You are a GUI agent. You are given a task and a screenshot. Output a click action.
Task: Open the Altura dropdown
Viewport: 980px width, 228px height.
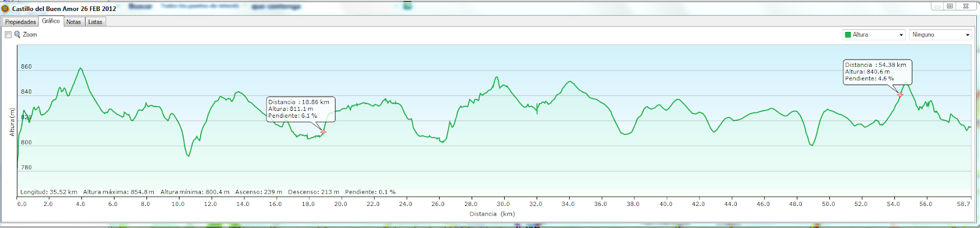point(873,35)
